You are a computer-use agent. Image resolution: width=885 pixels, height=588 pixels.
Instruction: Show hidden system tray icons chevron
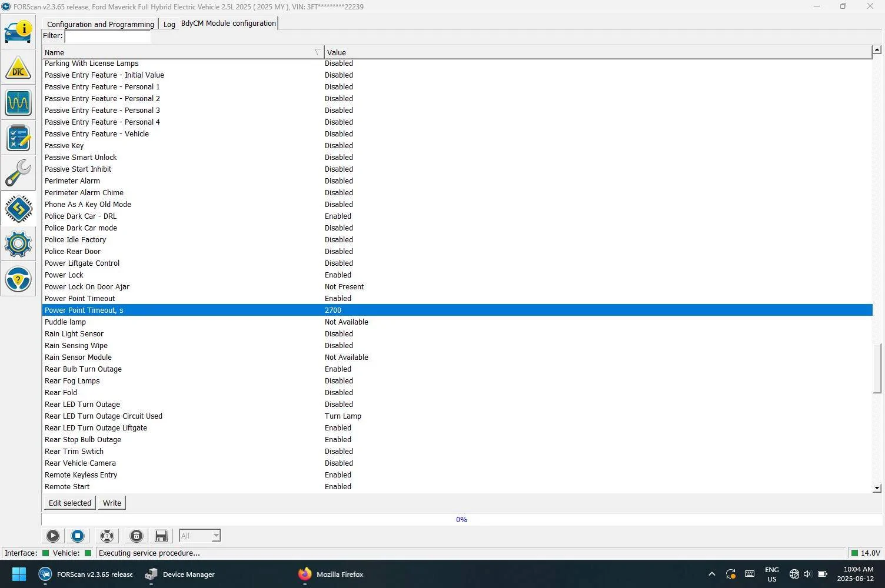711,574
